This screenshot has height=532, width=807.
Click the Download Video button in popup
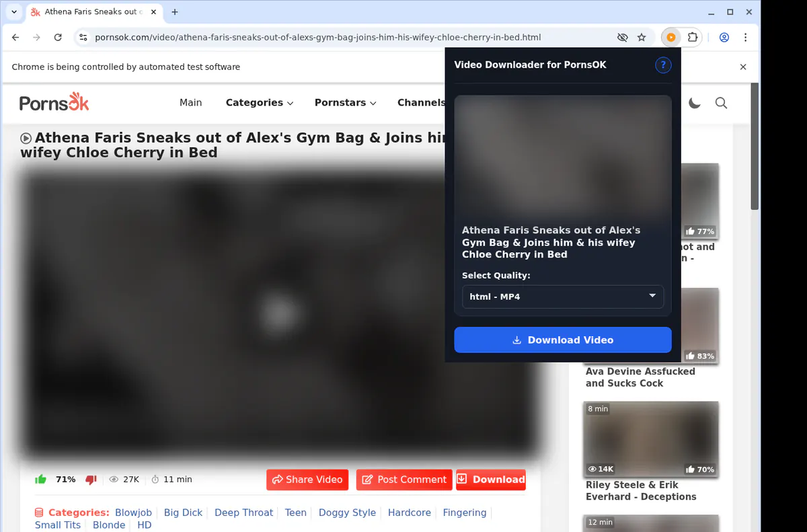pyautogui.click(x=563, y=340)
